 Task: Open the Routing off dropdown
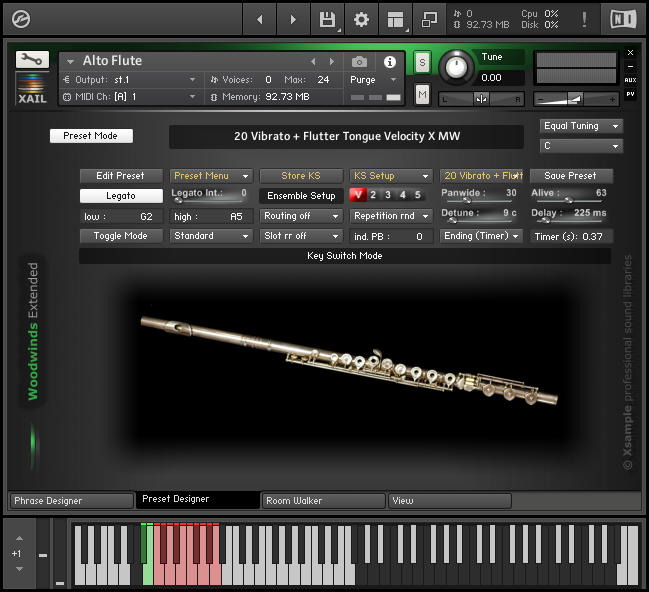[x=301, y=216]
